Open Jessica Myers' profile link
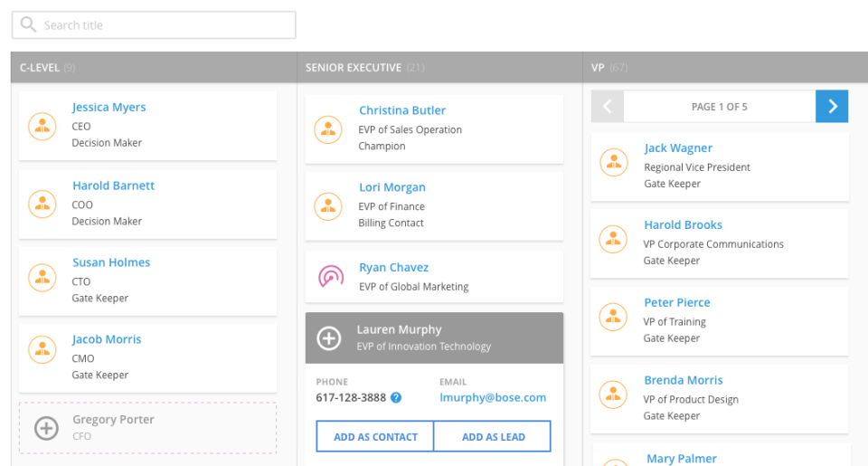The image size is (868, 466). pyautogui.click(x=109, y=107)
